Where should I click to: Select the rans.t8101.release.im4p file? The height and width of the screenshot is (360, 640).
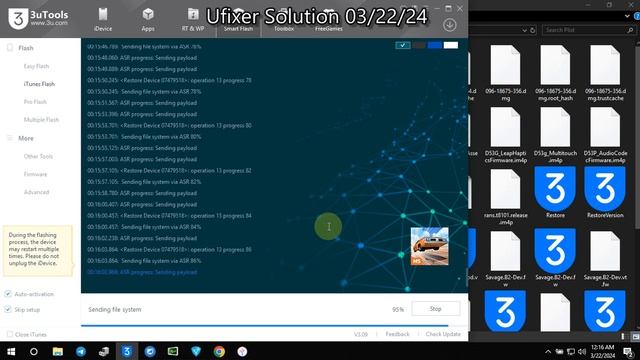point(505,198)
